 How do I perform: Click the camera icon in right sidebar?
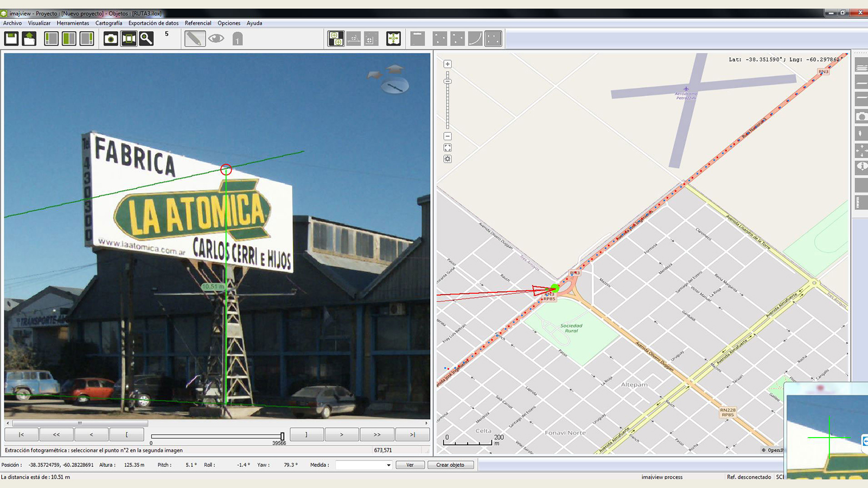coord(861,116)
